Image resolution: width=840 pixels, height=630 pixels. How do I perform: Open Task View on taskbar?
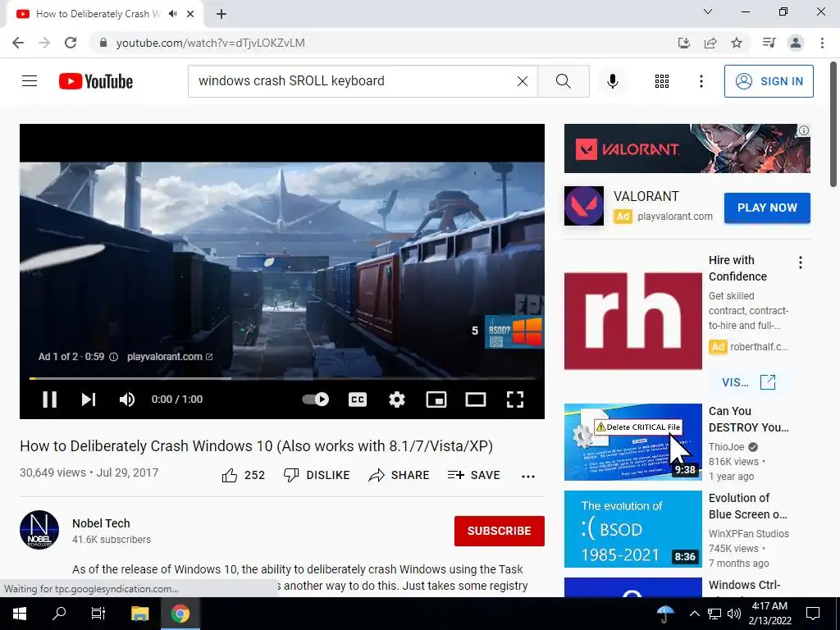98,614
